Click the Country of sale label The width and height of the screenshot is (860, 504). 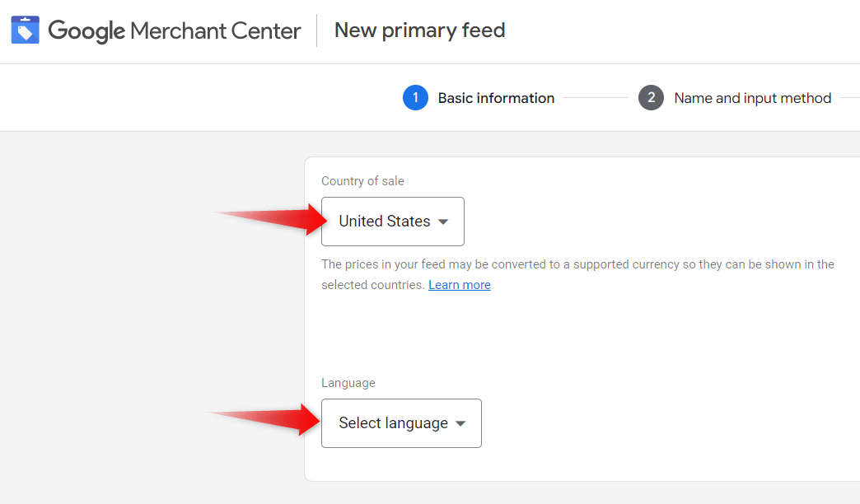pyautogui.click(x=362, y=181)
